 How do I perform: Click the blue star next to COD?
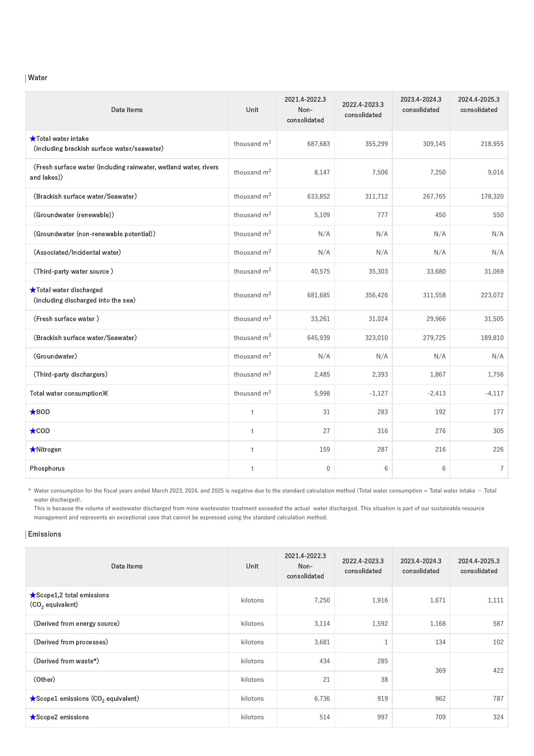pos(33,431)
